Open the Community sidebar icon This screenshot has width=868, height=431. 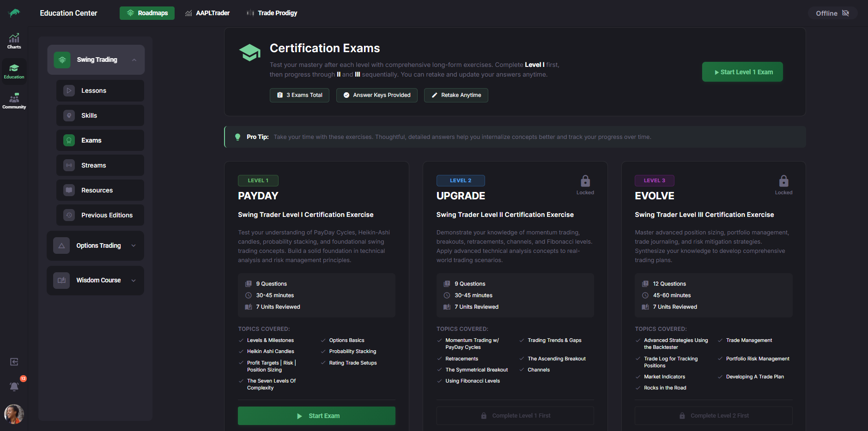pyautogui.click(x=14, y=101)
